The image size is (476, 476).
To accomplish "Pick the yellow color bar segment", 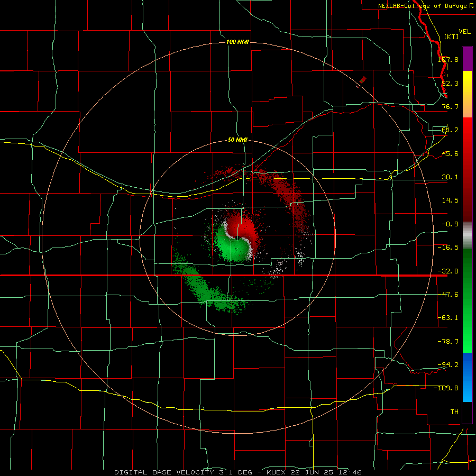I will [x=467, y=94].
